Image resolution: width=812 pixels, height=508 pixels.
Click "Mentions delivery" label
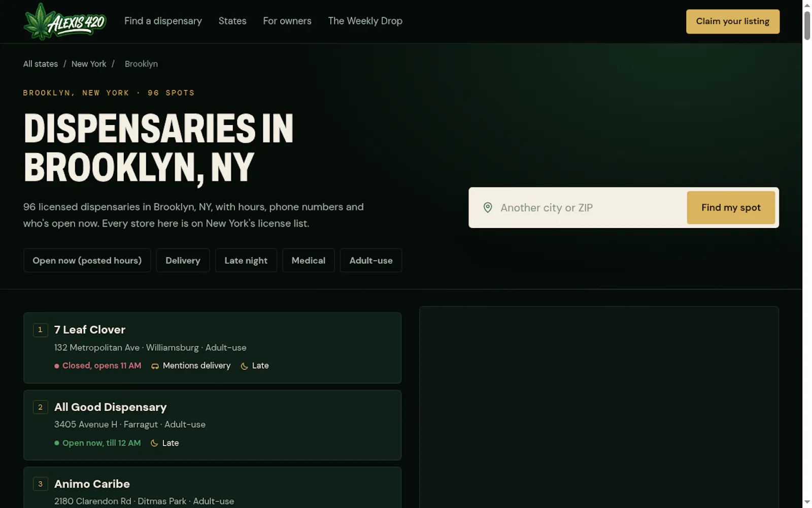(x=196, y=366)
